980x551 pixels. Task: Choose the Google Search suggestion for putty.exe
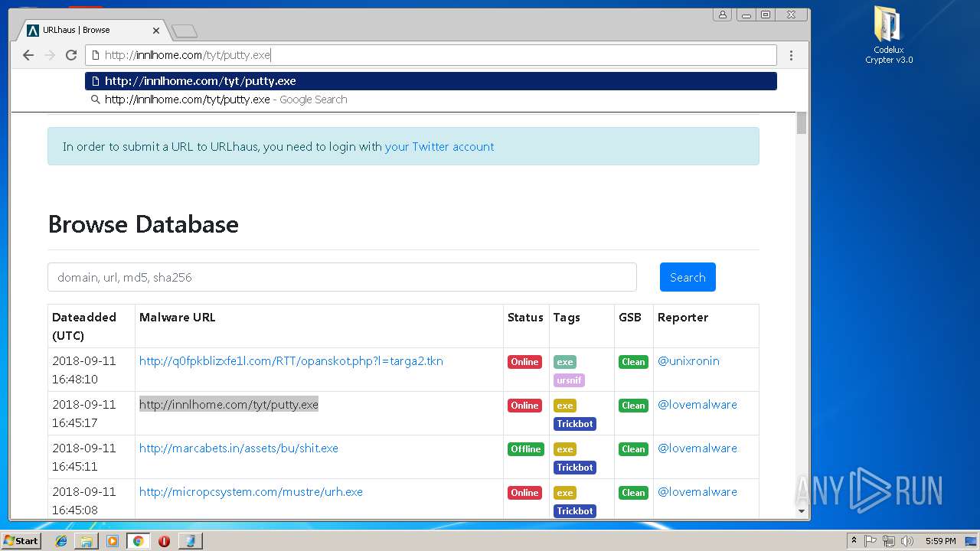(x=430, y=99)
